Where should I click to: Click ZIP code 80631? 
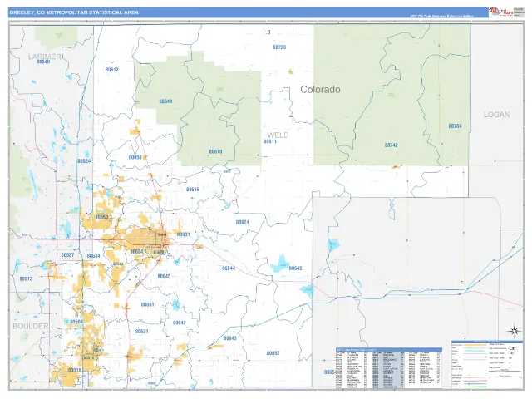[183, 234]
